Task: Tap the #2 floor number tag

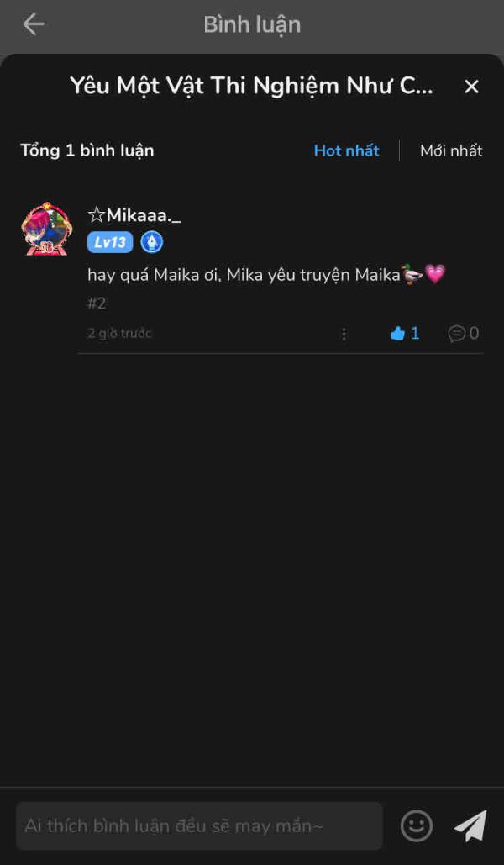Action: pyautogui.click(x=97, y=303)
